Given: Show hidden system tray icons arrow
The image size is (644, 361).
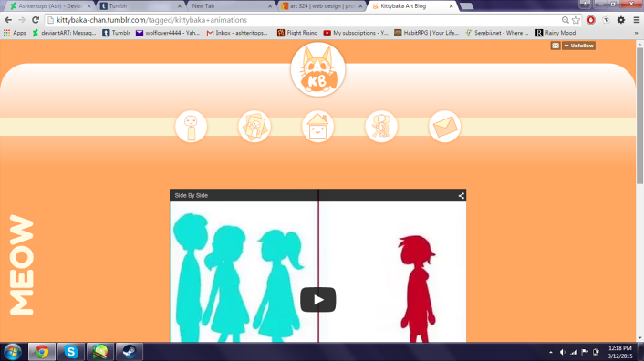Looking at the screenshot, I should 551,352.
